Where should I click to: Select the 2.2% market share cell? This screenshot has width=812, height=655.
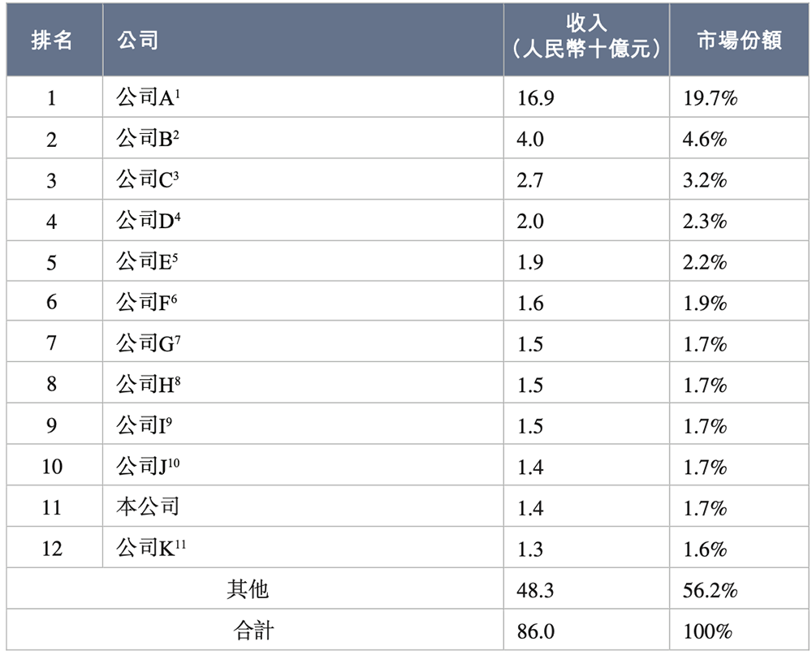pos(705,262)
